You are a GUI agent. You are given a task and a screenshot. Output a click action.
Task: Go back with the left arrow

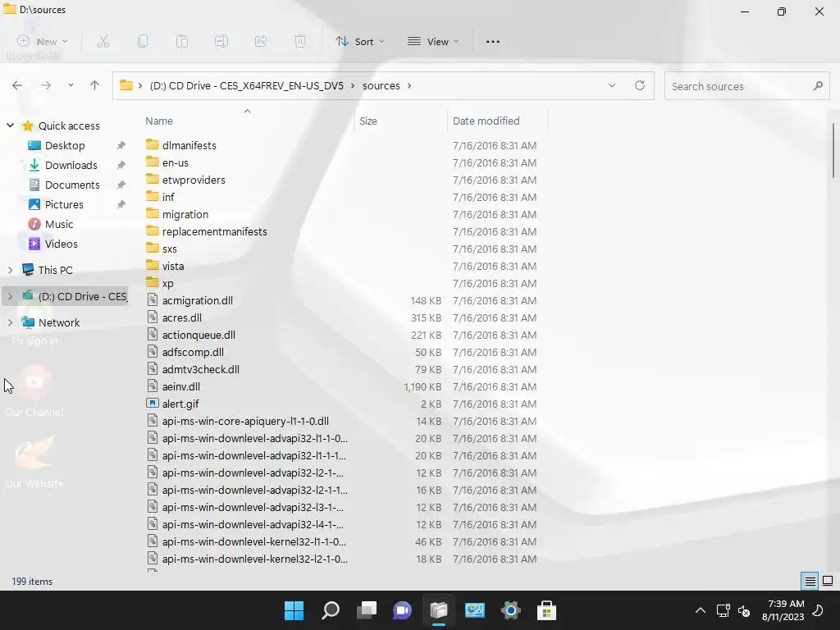tap(17, 85)
